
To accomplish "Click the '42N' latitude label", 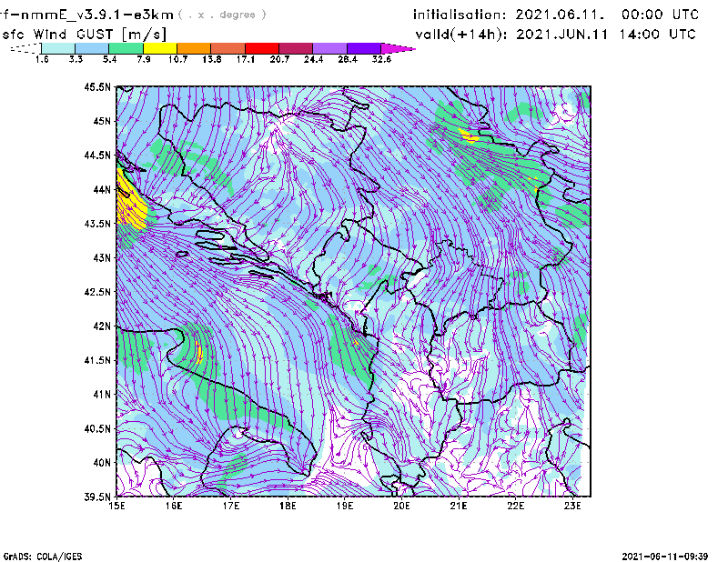I will point(102,326).
